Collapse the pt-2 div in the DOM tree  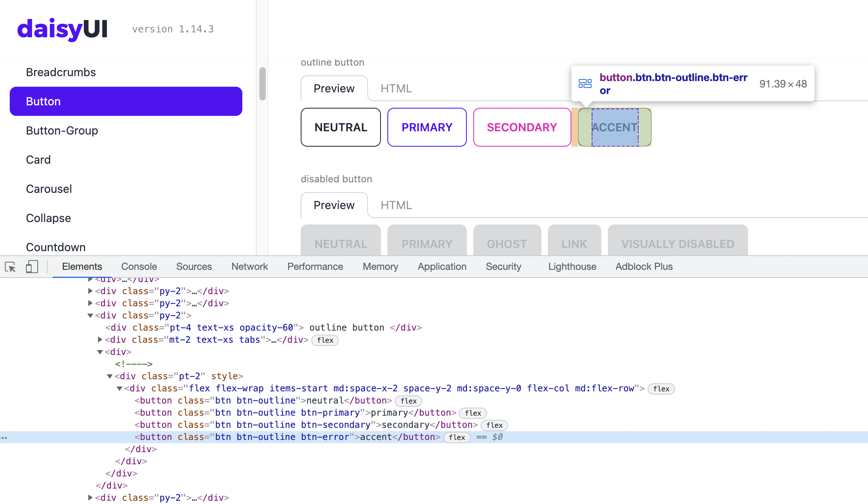(x=109, y=376)
